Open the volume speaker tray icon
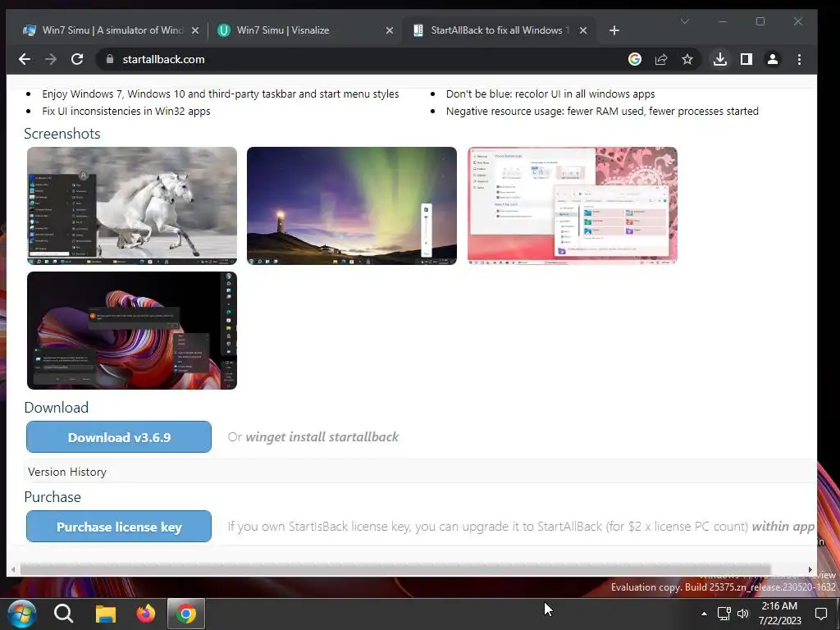The width and height of the screenshot is (840, 630). pos(743,614)
